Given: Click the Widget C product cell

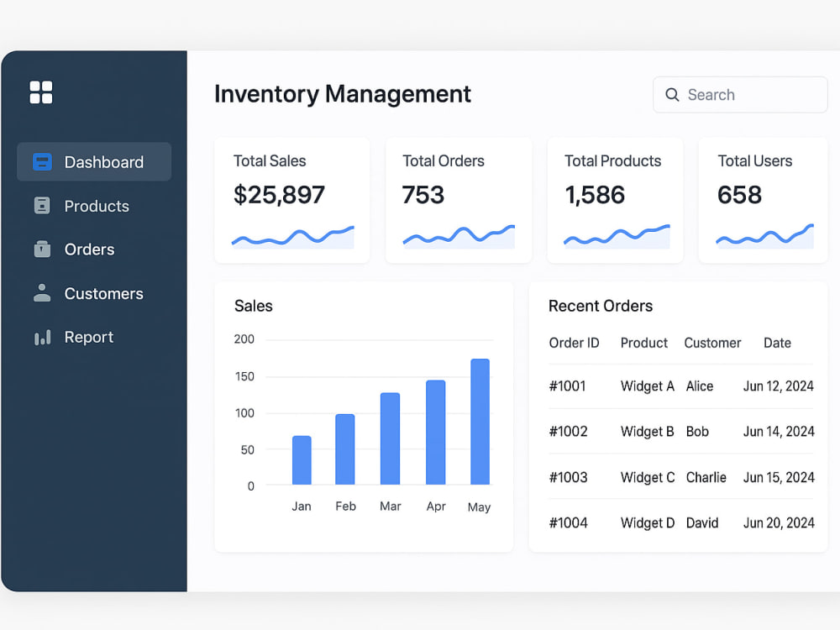Looking at the screenshot, I should click(648, 477).
